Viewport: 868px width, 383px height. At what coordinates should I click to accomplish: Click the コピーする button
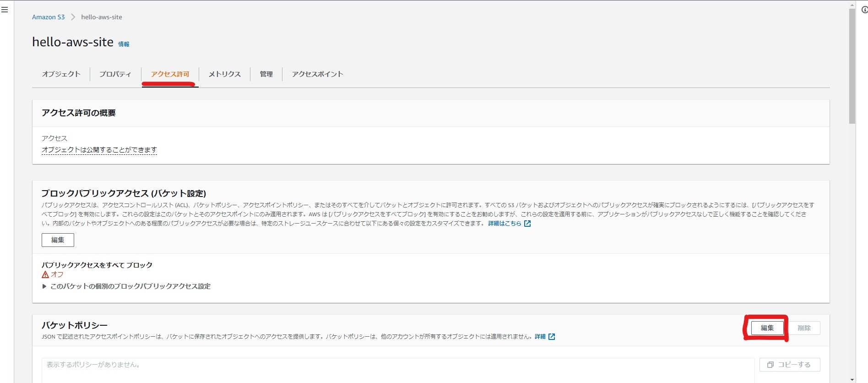[x=790, y=365]
